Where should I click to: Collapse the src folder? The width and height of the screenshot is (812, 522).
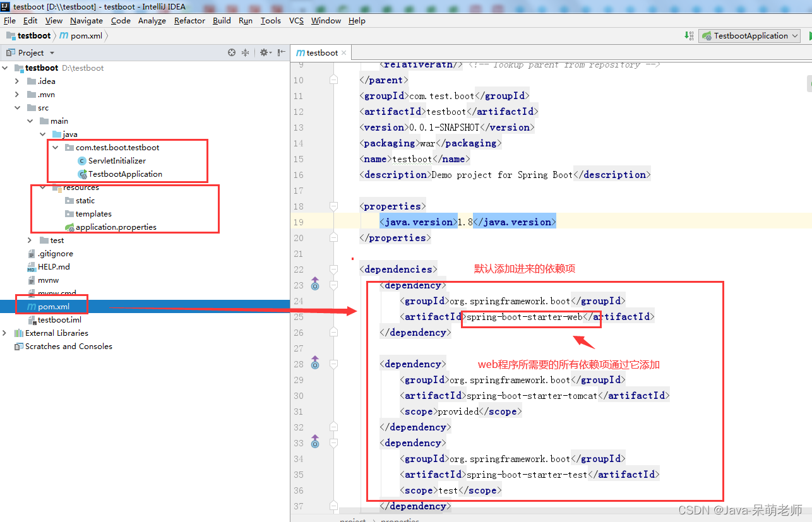(x=18, y=108)
